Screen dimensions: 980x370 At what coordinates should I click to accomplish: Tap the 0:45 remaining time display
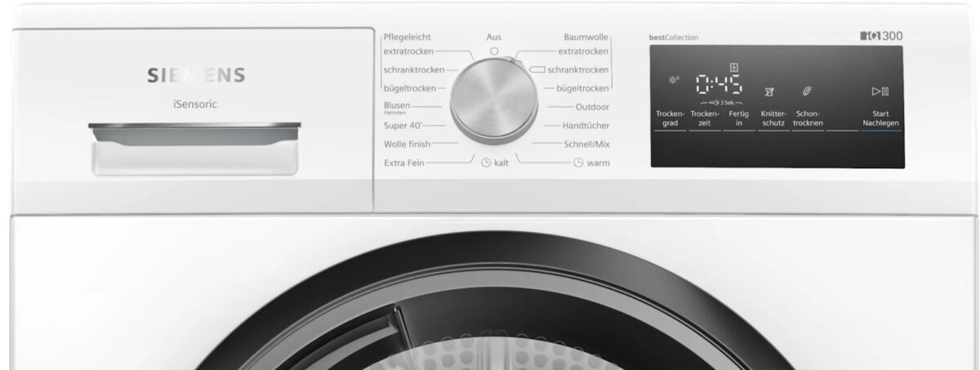click(719, 85)
